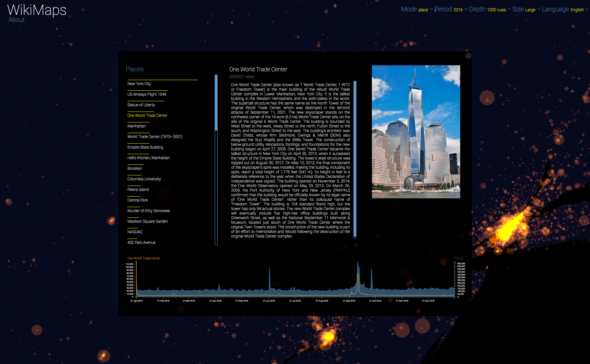Close the One World Trade Center panel
The height and width of the screenshot is (364, 590).
(468, 56)
